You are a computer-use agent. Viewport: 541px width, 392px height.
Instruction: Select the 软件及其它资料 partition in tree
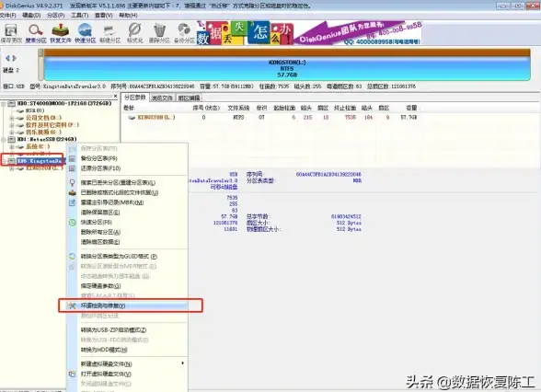pos(52,125)
